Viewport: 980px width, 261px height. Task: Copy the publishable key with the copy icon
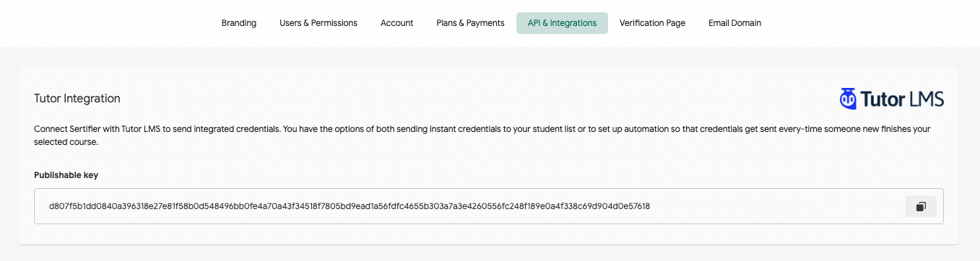tap(921, 206)
